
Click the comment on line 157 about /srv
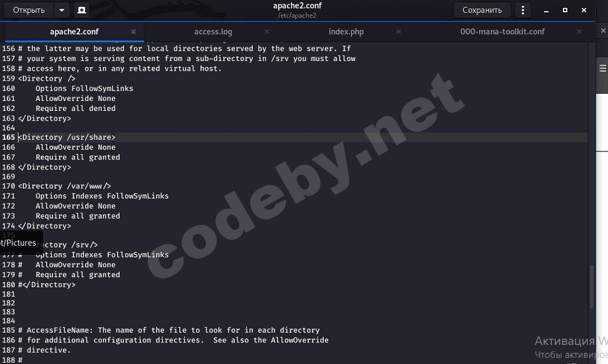coord(186,59)
